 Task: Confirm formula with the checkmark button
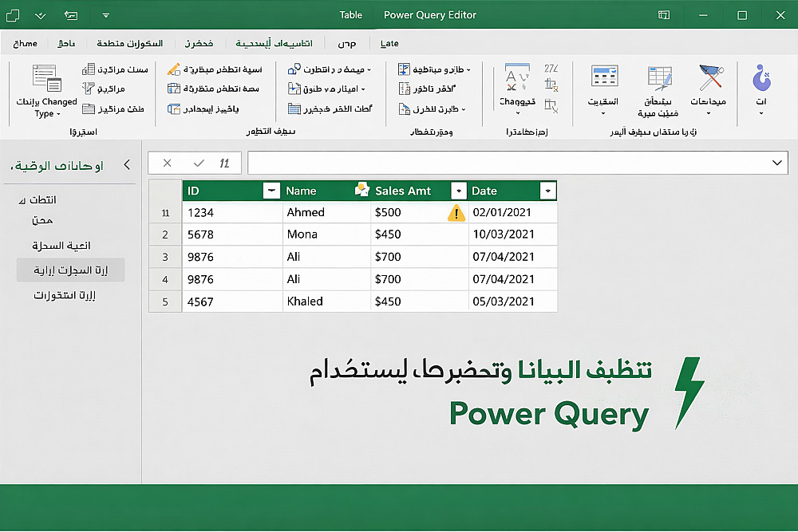point(199,164)
